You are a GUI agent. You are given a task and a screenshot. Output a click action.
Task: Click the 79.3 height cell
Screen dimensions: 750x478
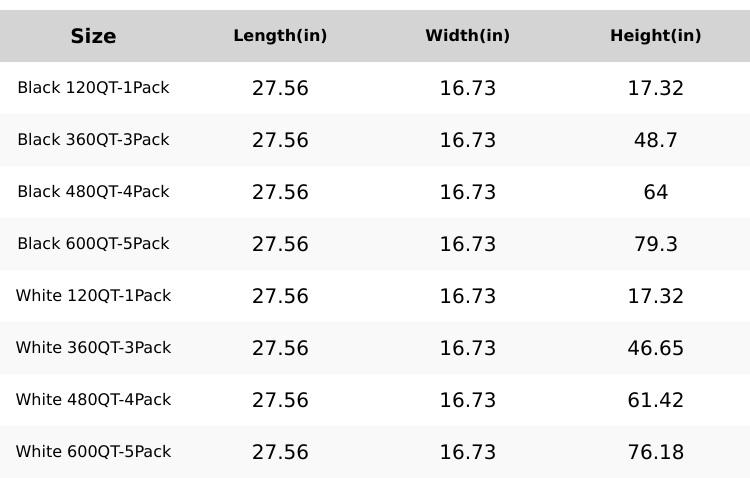[x=655, y=244]
